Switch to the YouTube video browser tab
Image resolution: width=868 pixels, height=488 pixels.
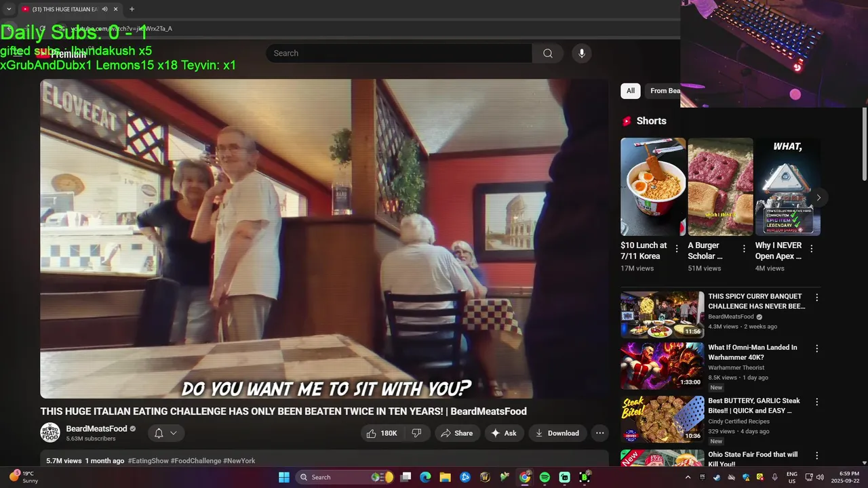click(x=64, y=9)
